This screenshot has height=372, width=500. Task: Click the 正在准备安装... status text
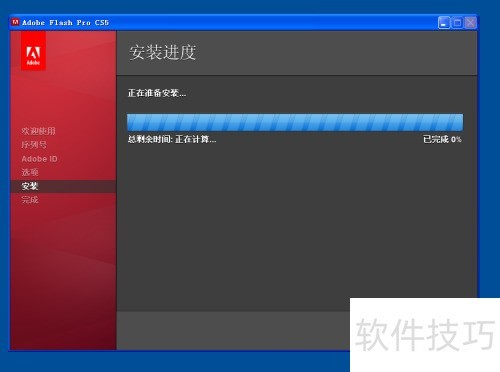click(157, 93)
